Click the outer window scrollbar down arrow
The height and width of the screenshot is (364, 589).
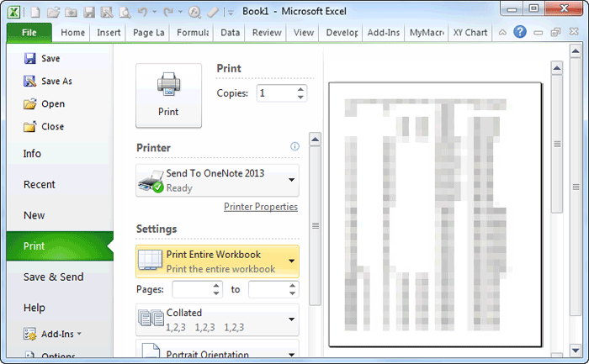point(576,351)
